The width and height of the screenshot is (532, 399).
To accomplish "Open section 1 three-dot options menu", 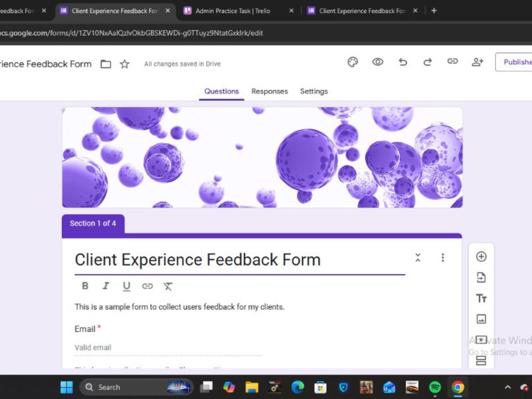I will coord(443,257).
